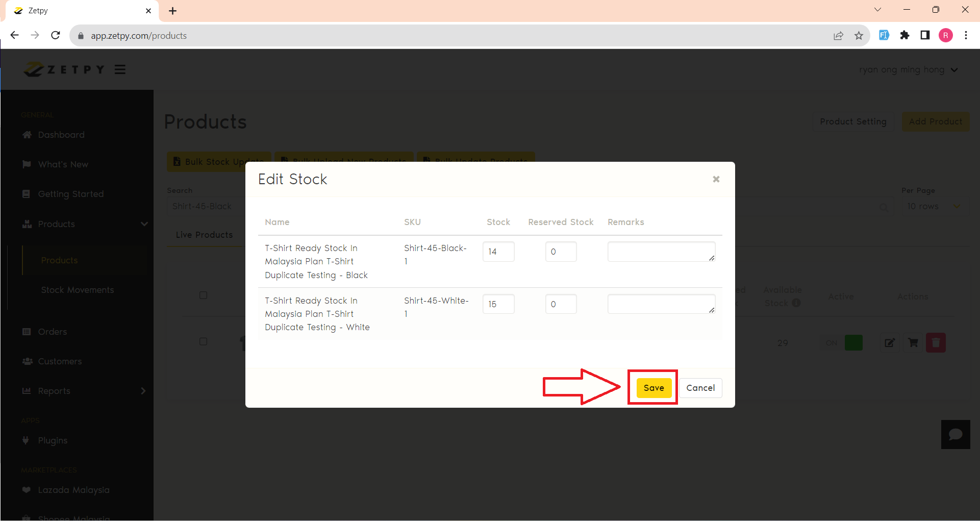Select Products submenu item
The image size is (980, 521).
pos(59,260)
